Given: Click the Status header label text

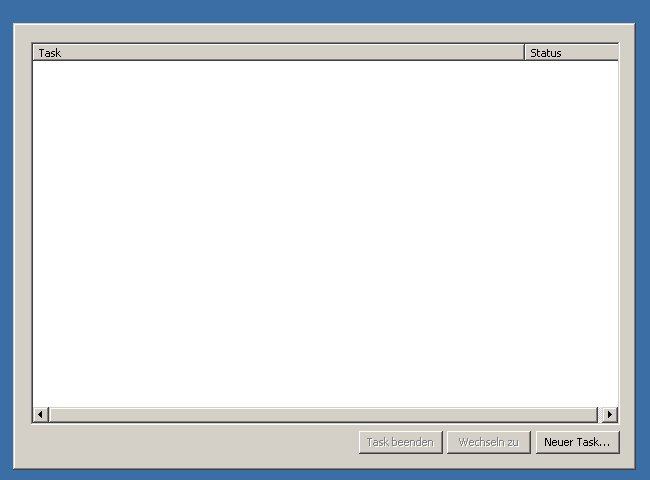Looking at the screenshot, I should point(546,53).
